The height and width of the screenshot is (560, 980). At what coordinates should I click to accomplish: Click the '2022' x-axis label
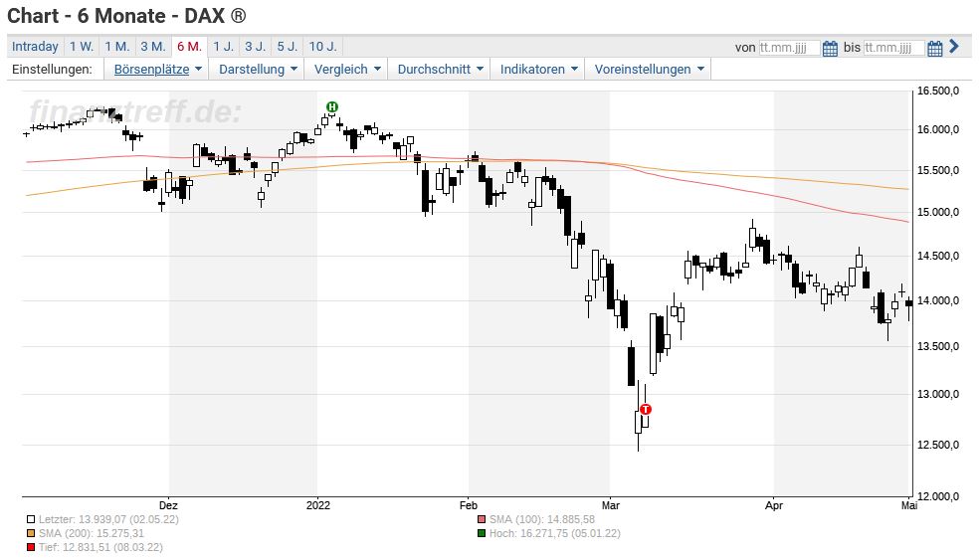(x=318, y=505)
